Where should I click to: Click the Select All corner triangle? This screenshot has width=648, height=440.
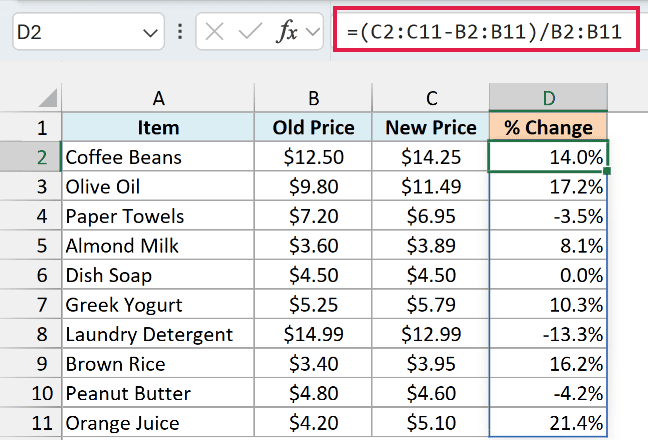pyautogui.click(x=47, y=98)
